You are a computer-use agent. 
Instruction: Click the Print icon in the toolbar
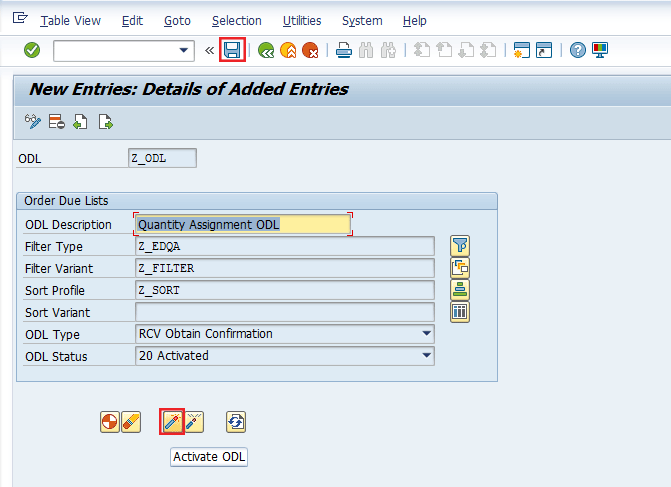[343, 50]
